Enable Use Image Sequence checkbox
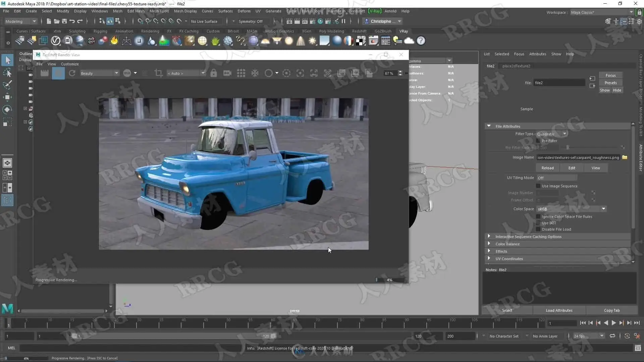The image size is (644, 362). coord(538,186)
